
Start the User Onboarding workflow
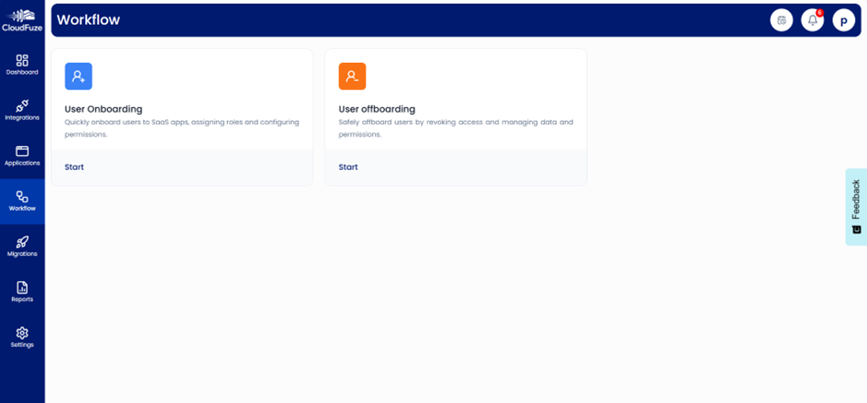[74, 167]
